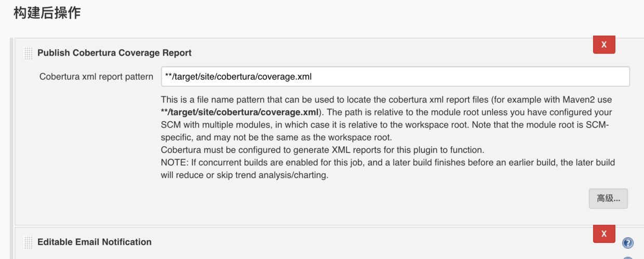Click the Editable Email Notification drag handle
This screenshot has width=644, height=259.
click(x=28, y=242)
